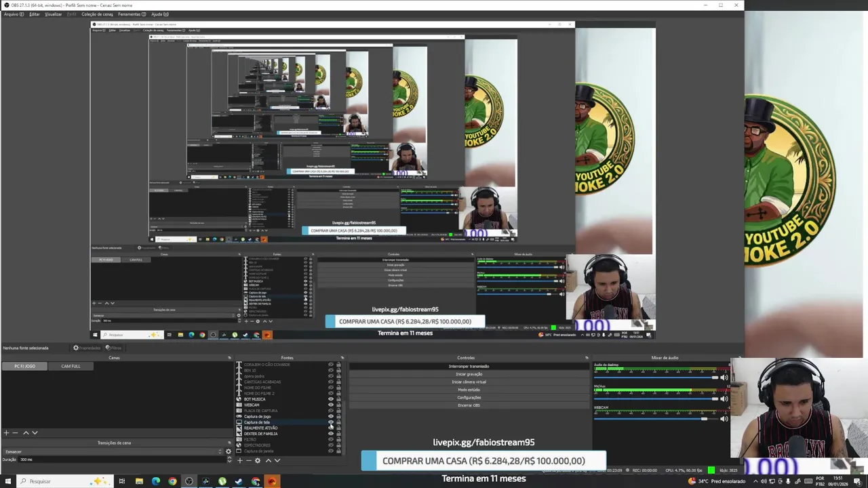
Task: Show the PLACA DE CAPTURA source
Action: [x=331, y=411]
